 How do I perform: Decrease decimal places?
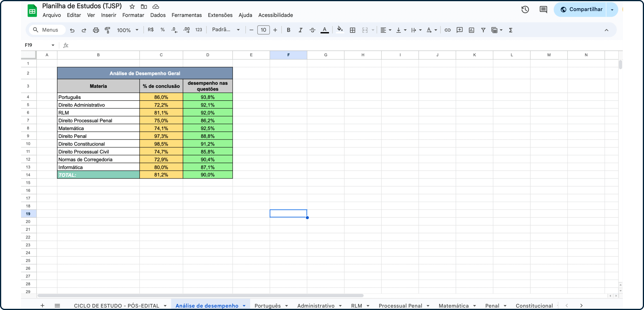[175, 30]
